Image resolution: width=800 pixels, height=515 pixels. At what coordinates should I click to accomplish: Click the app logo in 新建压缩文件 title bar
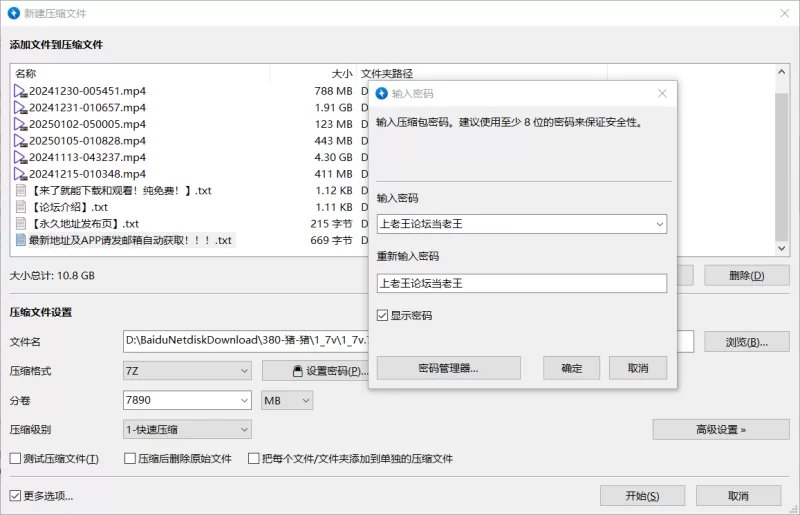point(14,13)
